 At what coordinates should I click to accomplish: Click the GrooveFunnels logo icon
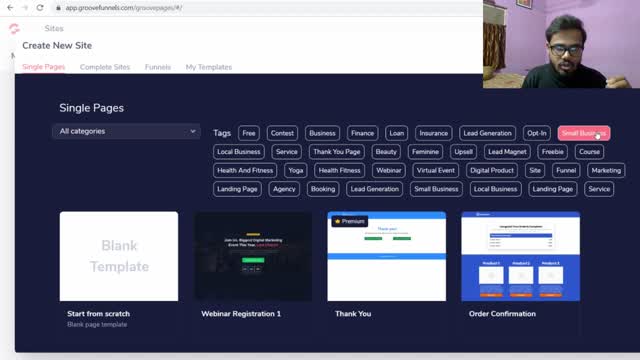click(14, 29)
